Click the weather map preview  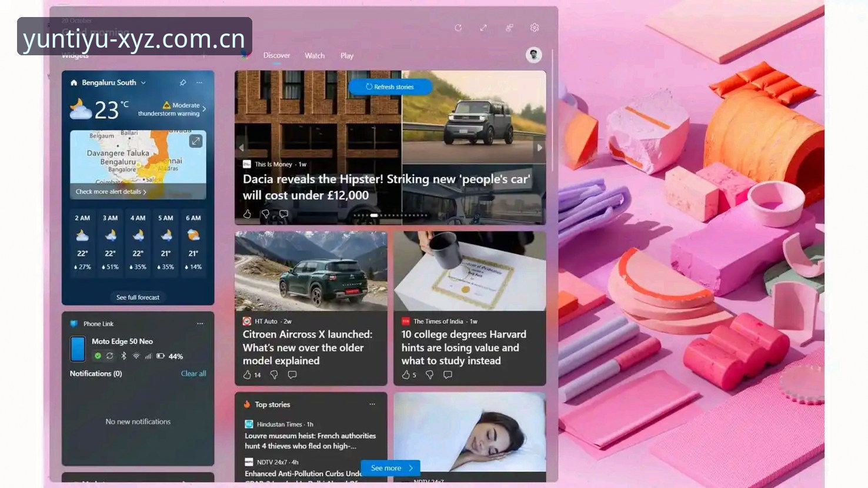138,165
